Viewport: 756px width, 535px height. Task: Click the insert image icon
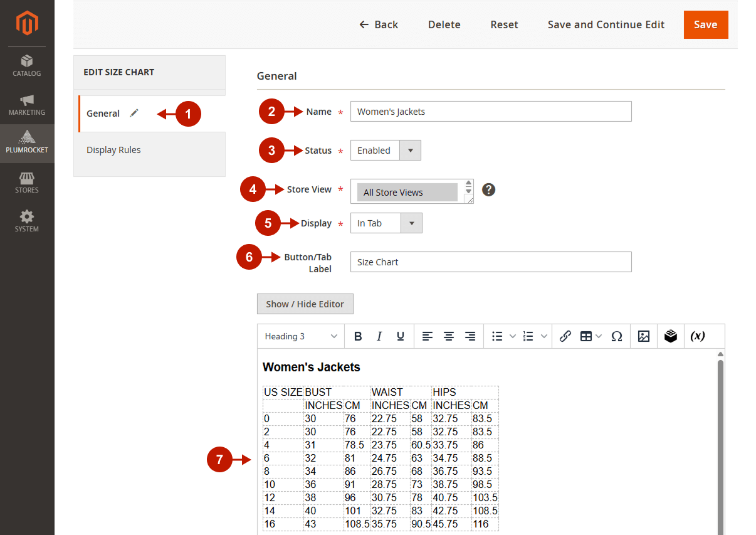pyautogui.click(x=644, y=336)
